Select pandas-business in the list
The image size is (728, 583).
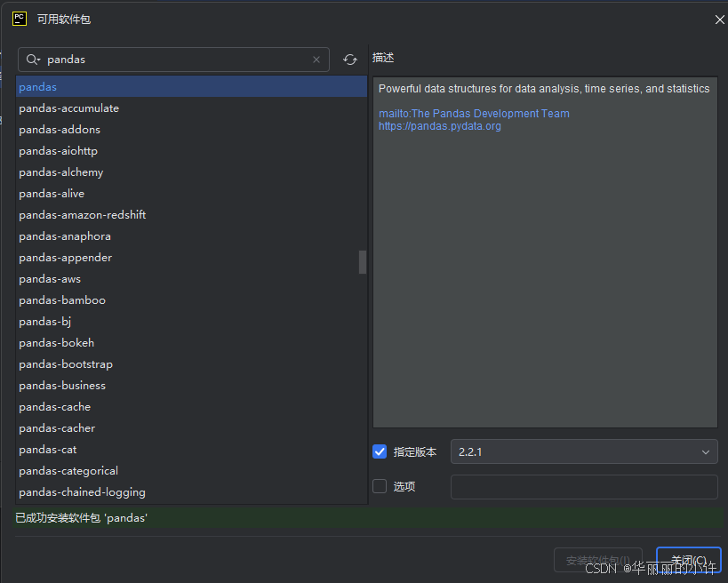tap(191, 386)
